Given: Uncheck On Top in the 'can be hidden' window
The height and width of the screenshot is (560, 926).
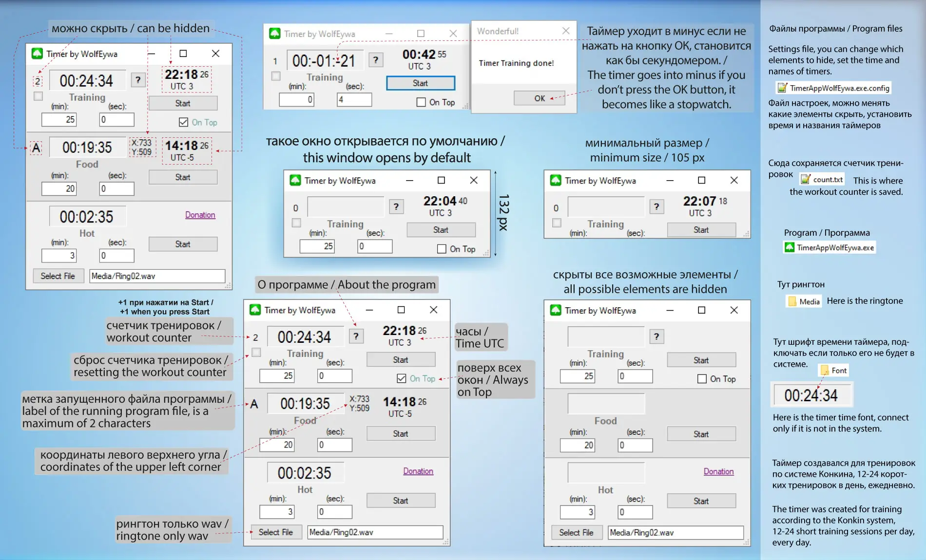Looking at the screenshot, I should pyautogui.click(x=184, y=122).
